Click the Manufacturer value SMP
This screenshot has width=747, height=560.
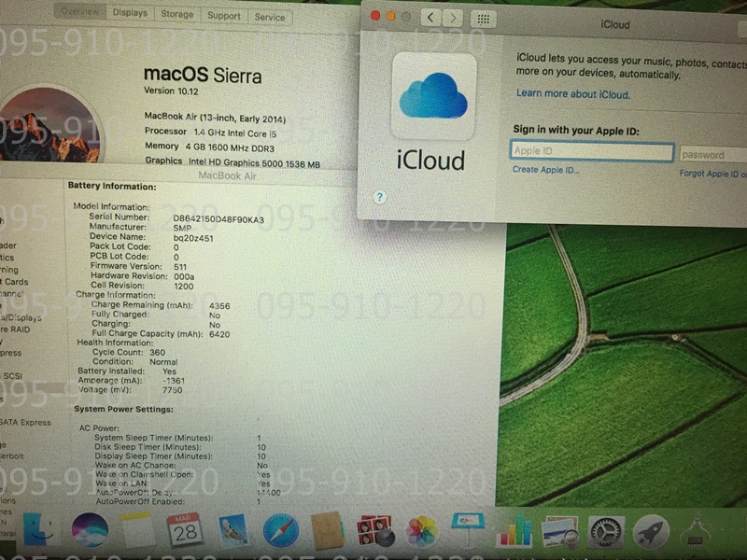click(182, 228)
